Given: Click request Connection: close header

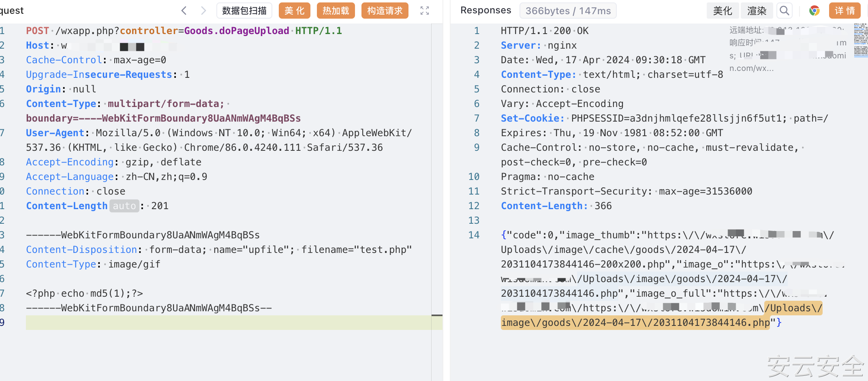Looking at the screenshot, I should (x=76, y=191).
